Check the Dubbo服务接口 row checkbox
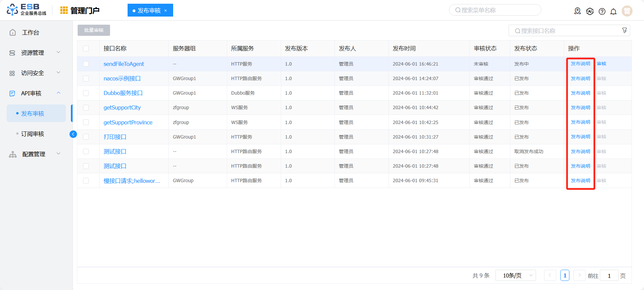The width and height of the screenshot is (644, 290). click(86, 93)
